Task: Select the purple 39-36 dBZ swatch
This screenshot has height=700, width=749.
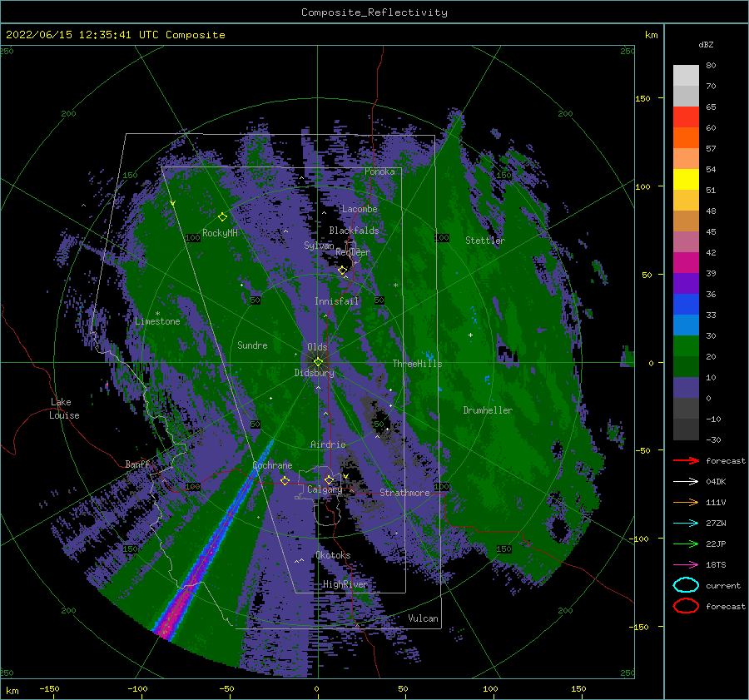Action: 686,283
